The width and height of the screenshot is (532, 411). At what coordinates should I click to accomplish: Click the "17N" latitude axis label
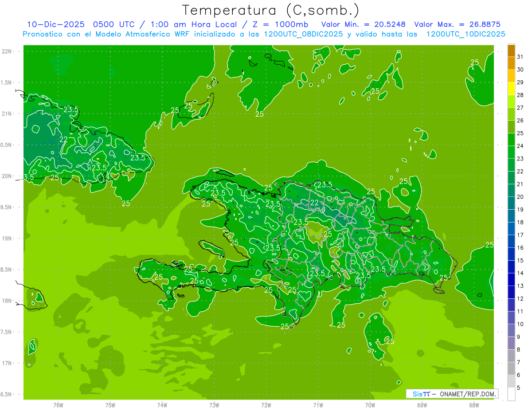pyautogui.click(x=7, y=363)
